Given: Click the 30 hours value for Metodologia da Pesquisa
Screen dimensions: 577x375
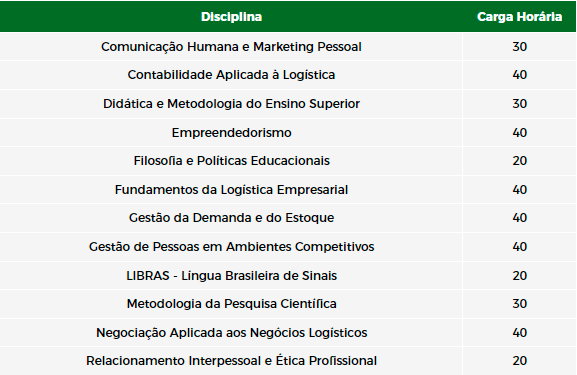Looking at the screenshot, I should click(x=520, y=304).
